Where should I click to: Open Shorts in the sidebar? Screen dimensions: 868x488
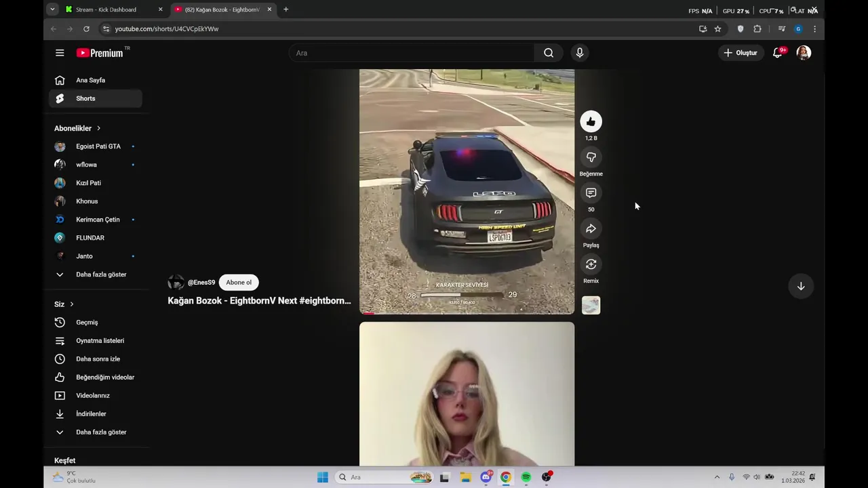[96, 98]
